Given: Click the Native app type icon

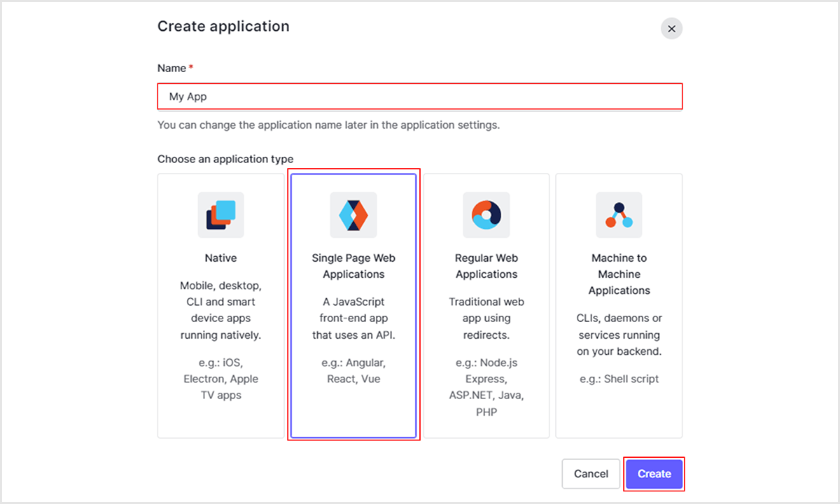Looking at the screenshot, I should (220, 215).
